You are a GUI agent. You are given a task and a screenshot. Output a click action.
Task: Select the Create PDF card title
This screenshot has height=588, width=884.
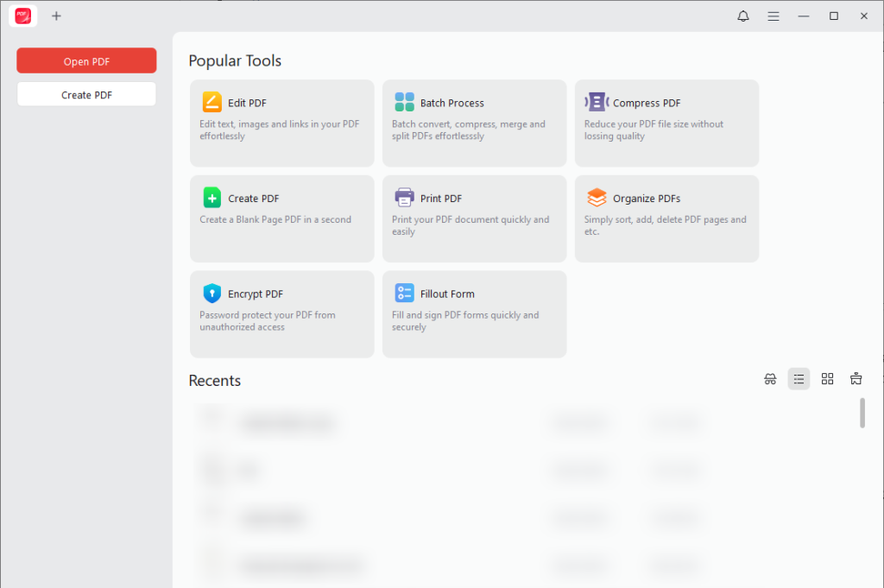(254, 199)
